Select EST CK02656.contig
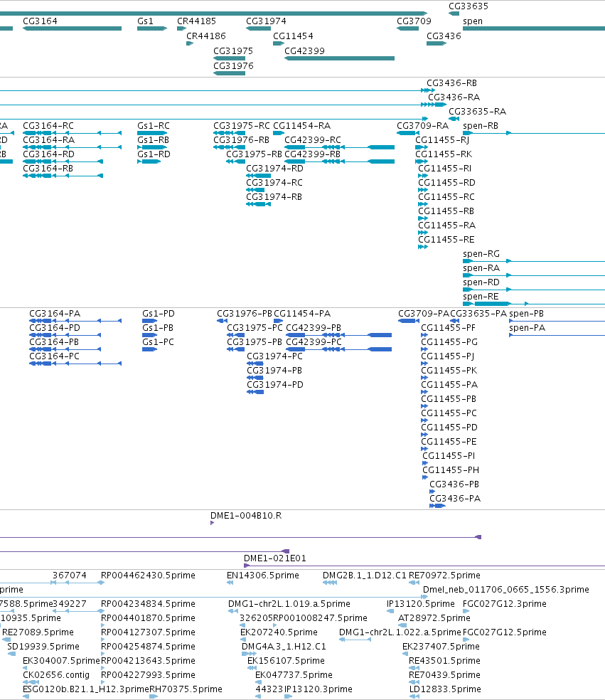 [x=56, y=675]
